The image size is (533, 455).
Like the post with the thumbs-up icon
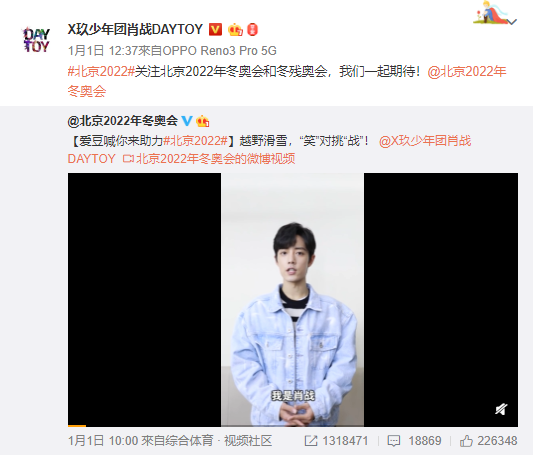[x=466, y=441]
